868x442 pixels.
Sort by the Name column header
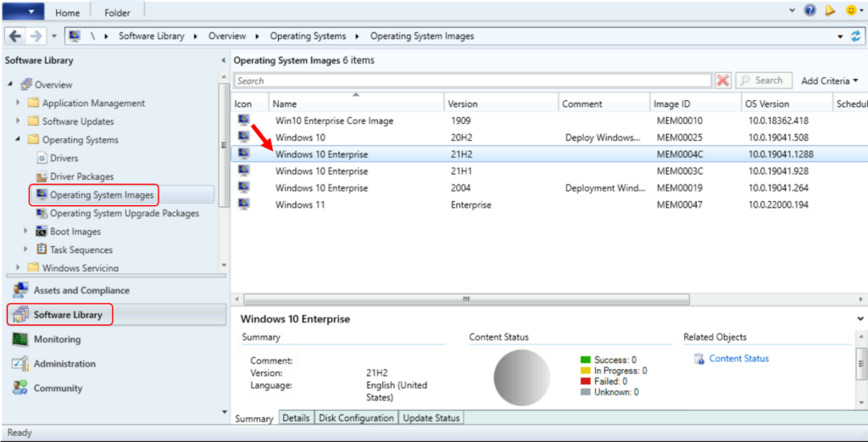pos(356,104)
